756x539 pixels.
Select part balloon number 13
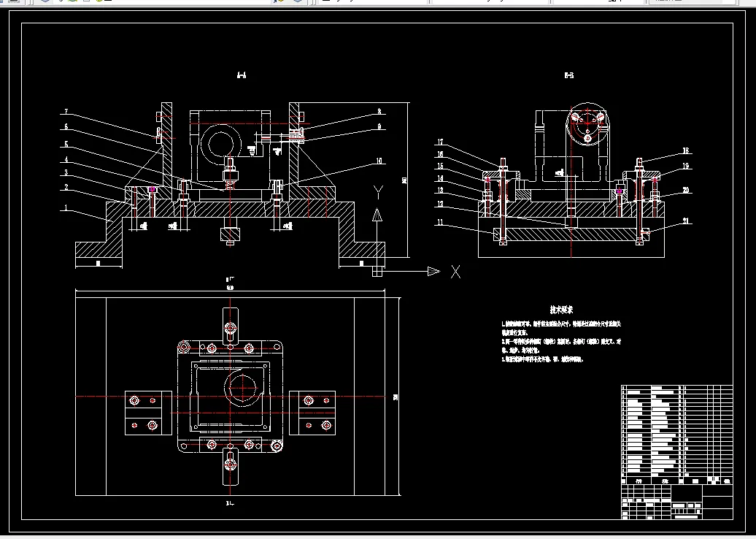tap(440, 191)
